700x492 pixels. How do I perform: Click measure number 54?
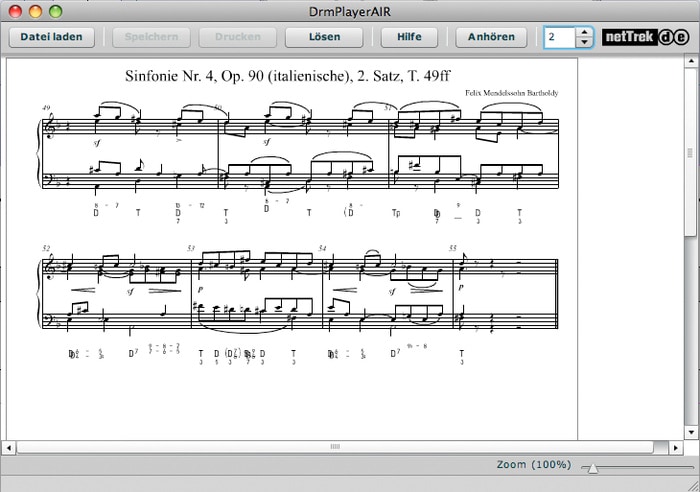click(322, 248)
